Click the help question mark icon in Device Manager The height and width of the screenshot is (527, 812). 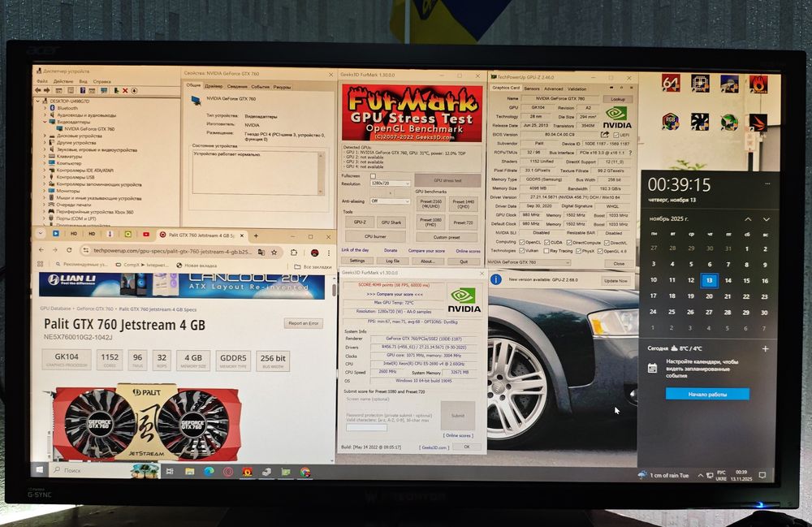click(x=83, y=91)
